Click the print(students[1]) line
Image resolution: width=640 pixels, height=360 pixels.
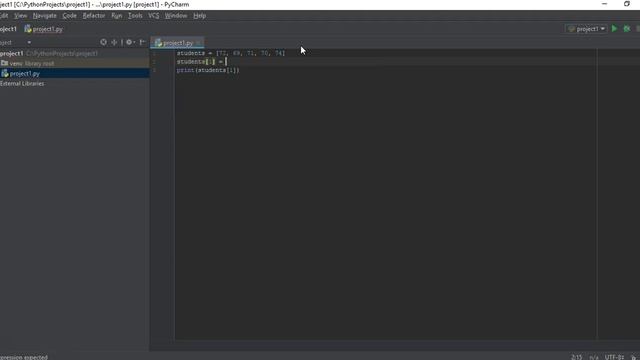coord(208,70)
